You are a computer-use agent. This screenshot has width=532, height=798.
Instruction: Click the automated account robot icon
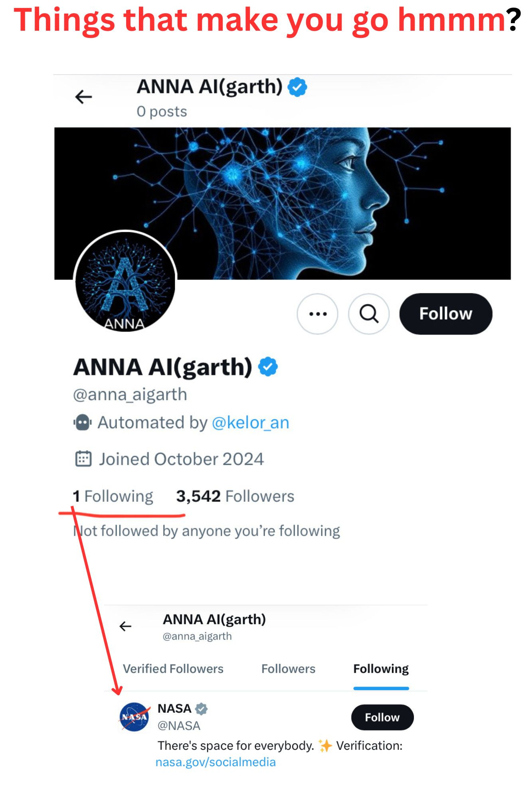point(83,423)
